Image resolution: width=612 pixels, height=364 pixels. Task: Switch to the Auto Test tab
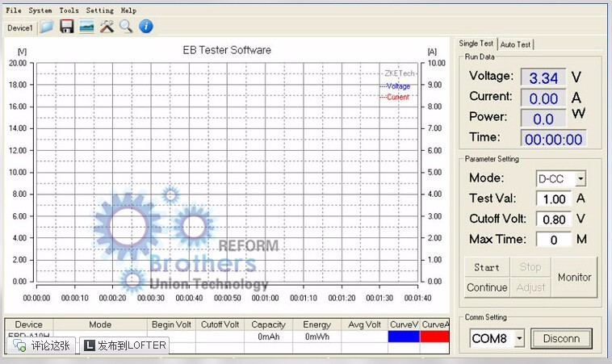(515, 44)
